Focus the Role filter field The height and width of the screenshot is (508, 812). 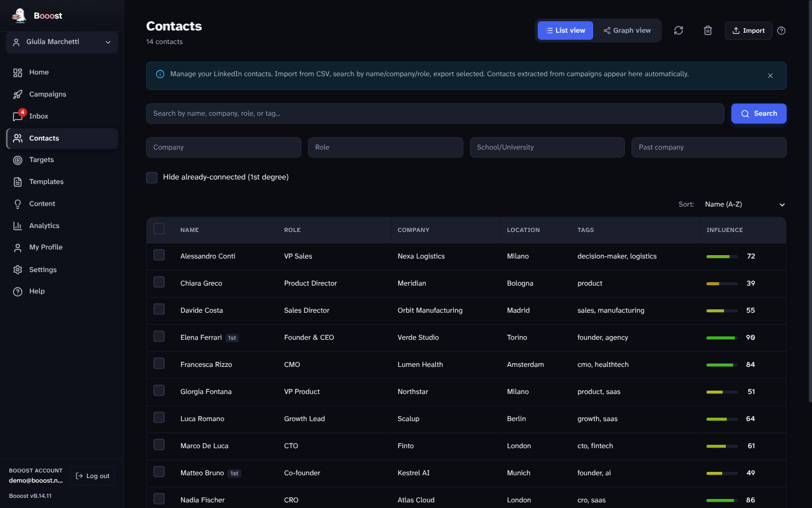pyautogui.click(x=386, y=147)
